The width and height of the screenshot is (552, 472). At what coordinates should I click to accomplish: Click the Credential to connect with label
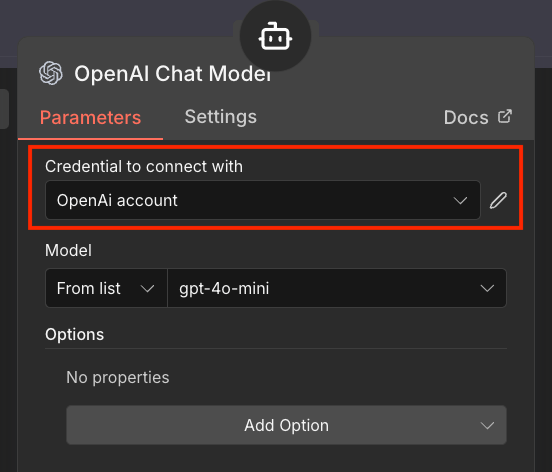coord(144,166)
